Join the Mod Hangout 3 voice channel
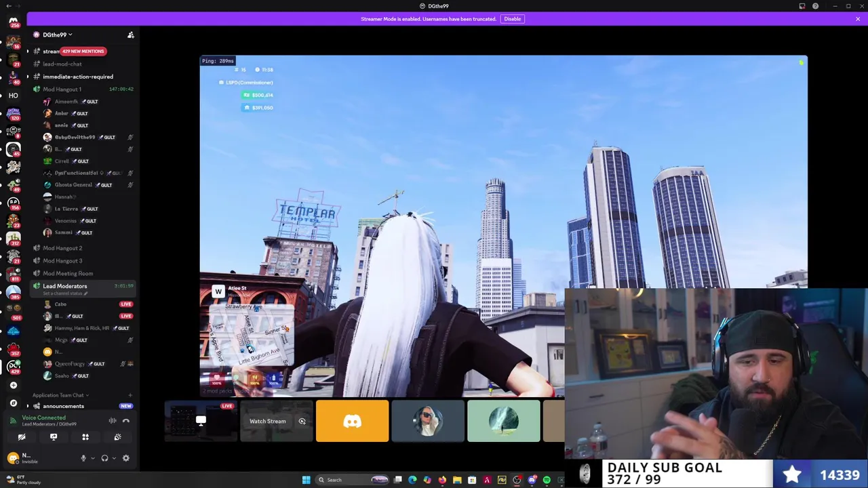 click(62, 261)
